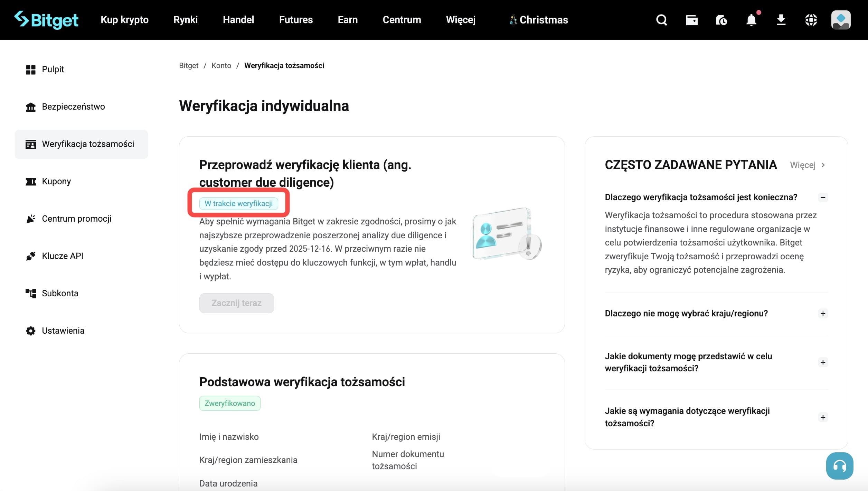The width and height of the screenshot is (868, 491).
Task: Expand 'Dlaczego nie mogę wybrać kraju/regionu?'
Action: [823, 313]
